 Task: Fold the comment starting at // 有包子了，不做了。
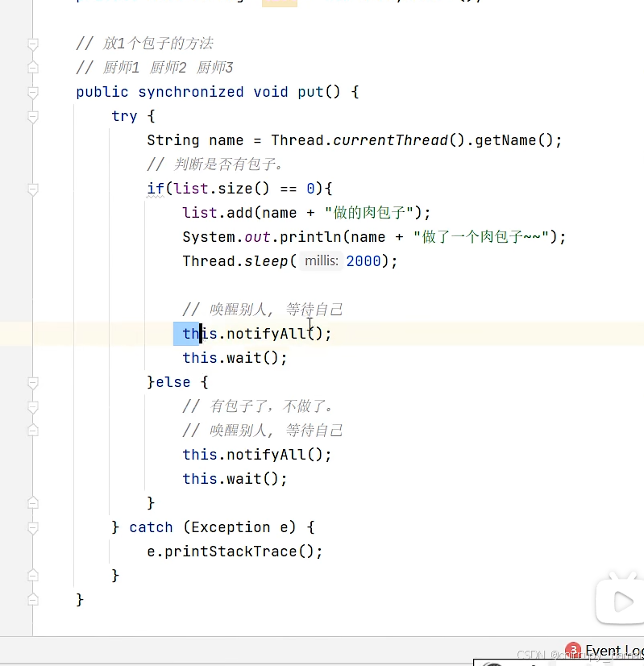pos(33,407)
